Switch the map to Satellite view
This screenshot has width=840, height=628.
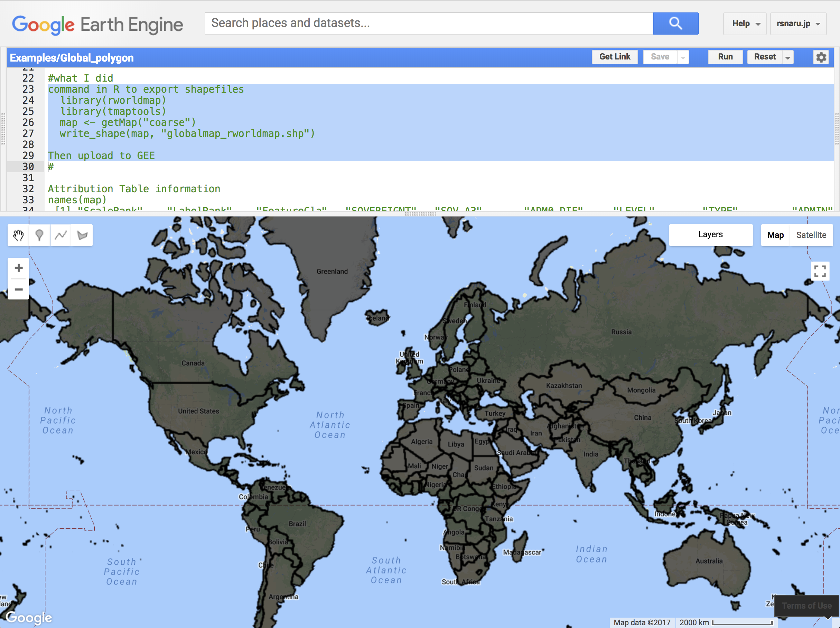point(811,235)
